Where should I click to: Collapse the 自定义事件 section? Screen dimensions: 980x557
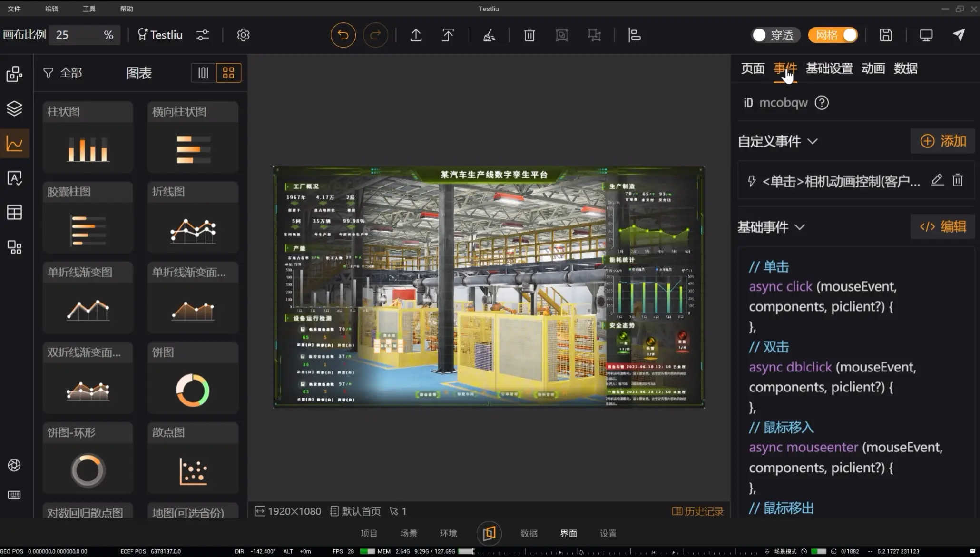coord(813,141)
